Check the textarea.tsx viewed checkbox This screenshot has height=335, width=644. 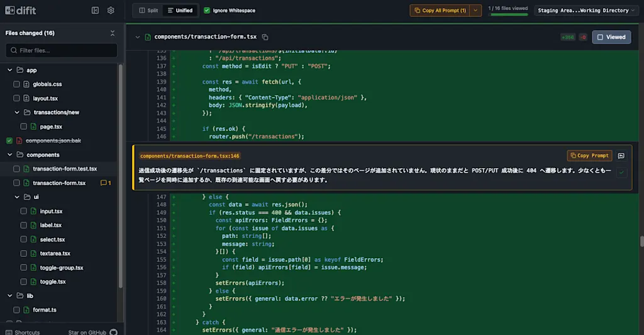click(x=23, y=254)
